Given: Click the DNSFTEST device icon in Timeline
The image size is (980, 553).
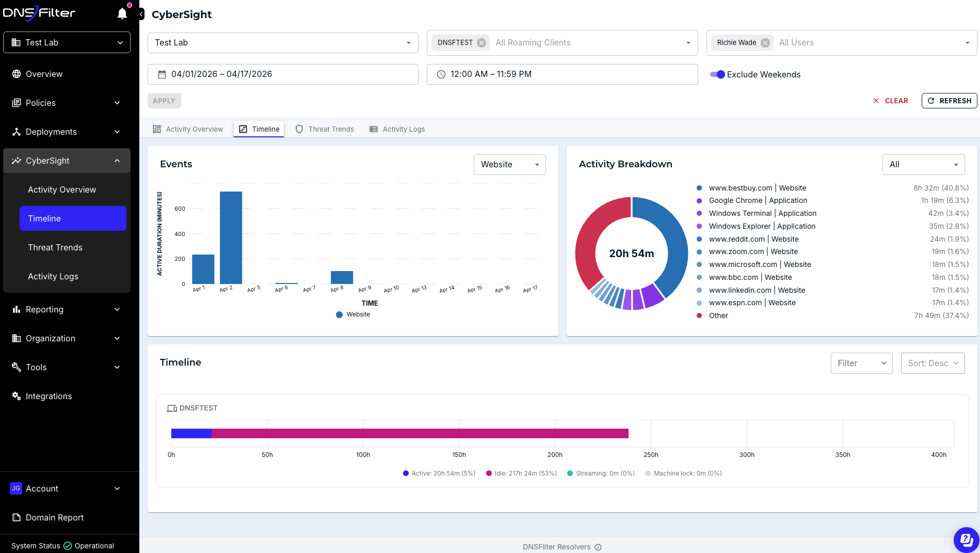Looking at the screenshot, I should coord(172,408).
